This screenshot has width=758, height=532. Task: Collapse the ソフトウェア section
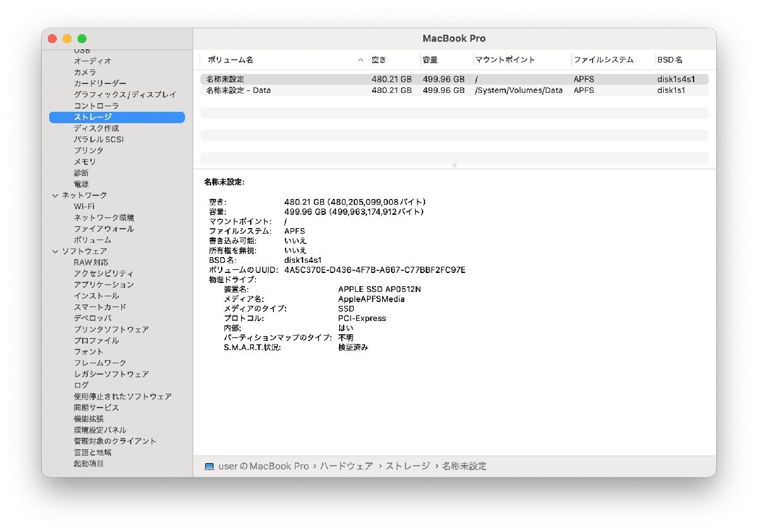[x=55, y=251]
